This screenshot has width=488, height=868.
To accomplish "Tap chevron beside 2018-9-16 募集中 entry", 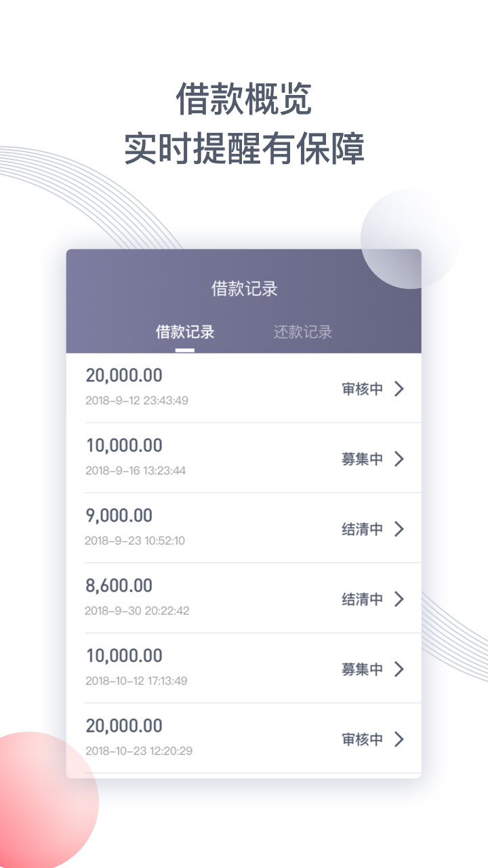I will [399, 459].
